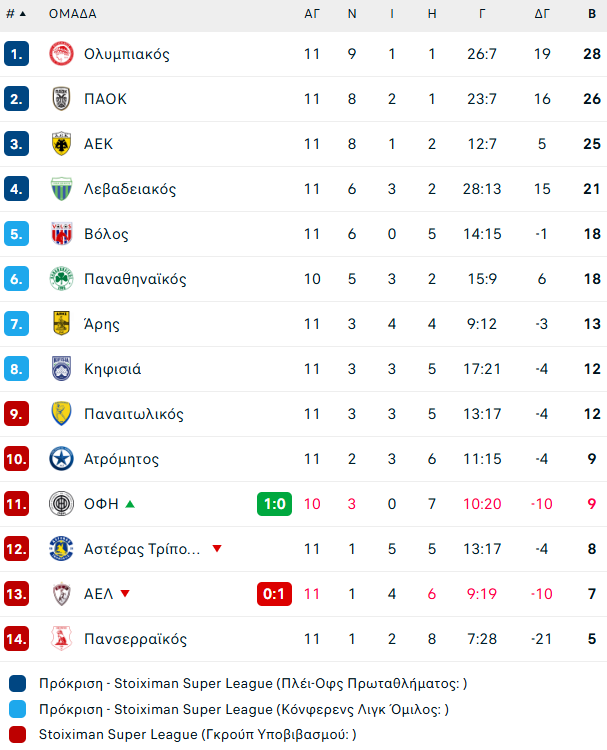The height and width of the screenshot is (750, 607).
Task: Click the Άρης yellow team crest
Action: (61, 324)
